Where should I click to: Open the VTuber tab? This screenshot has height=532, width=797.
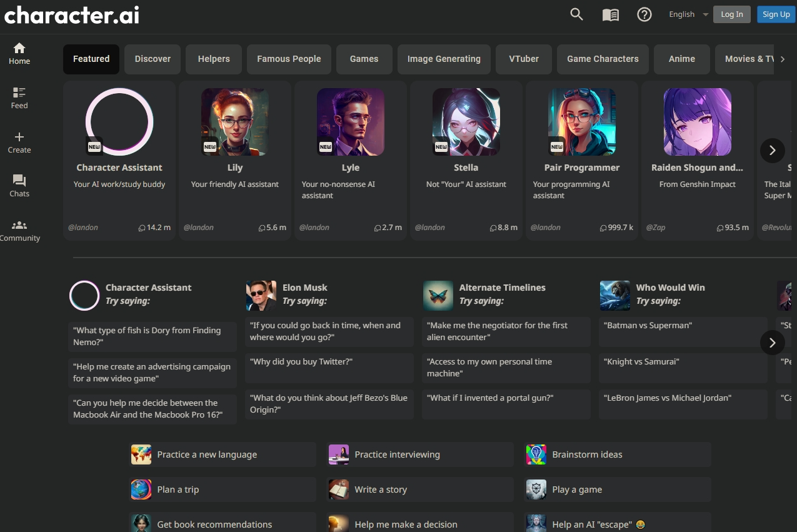pyautogui.click(x=524, y=59)
